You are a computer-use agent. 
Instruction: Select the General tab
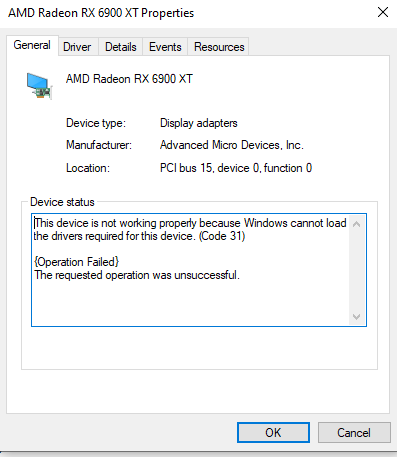click(32, 45)
